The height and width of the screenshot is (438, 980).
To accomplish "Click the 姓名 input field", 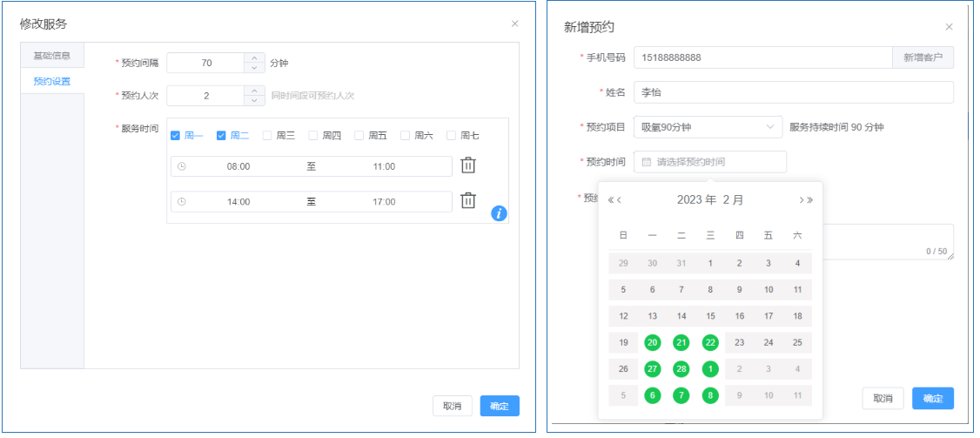I will [x=793, y=92].
